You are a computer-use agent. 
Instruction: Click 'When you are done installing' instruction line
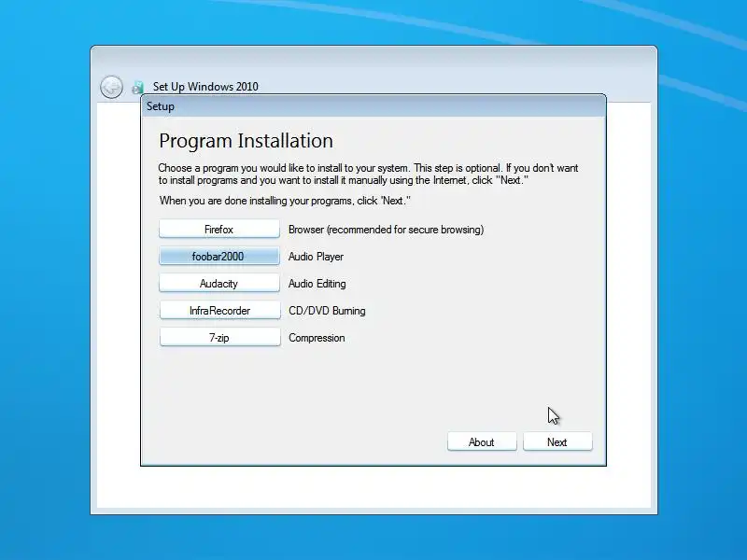pyautogui.click(x=285, y=201)
